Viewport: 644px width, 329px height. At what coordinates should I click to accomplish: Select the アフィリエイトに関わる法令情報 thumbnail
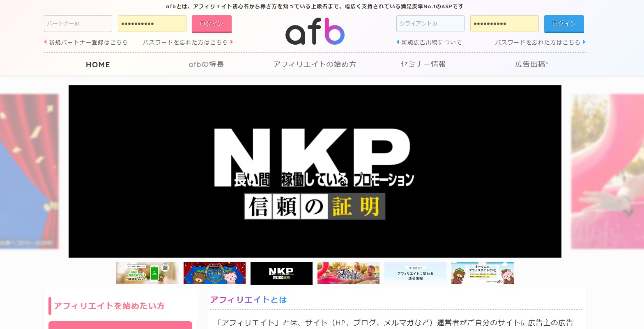click(415, 273)
